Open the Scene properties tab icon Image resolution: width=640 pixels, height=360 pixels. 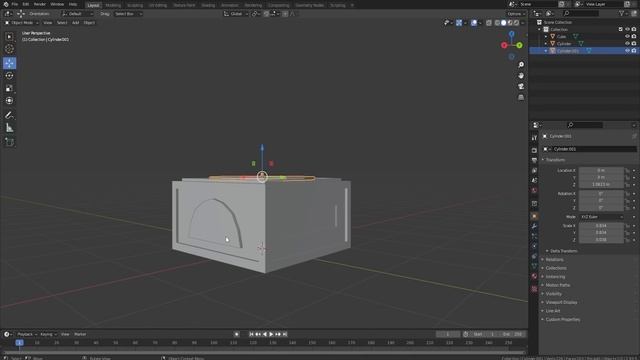(534, 180)
